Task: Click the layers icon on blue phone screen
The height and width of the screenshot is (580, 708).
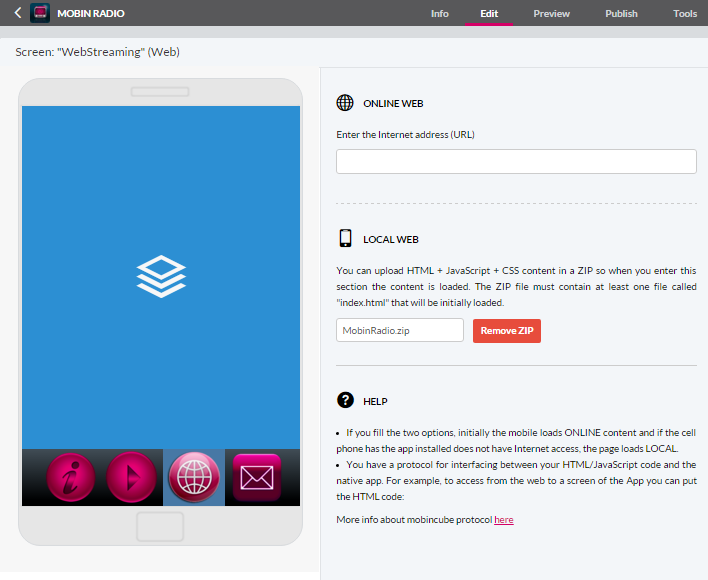Action: (x=161, y=276)
